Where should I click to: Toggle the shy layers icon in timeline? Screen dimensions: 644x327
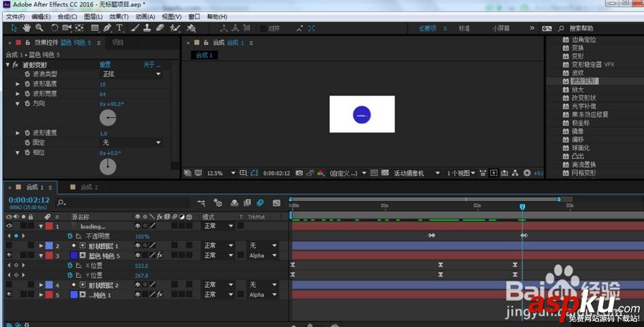[x=235, y=203]
